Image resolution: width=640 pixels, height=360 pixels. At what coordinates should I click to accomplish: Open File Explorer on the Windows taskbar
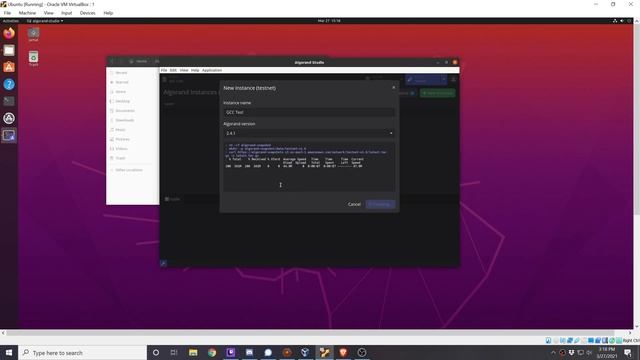tap(193, 353)
